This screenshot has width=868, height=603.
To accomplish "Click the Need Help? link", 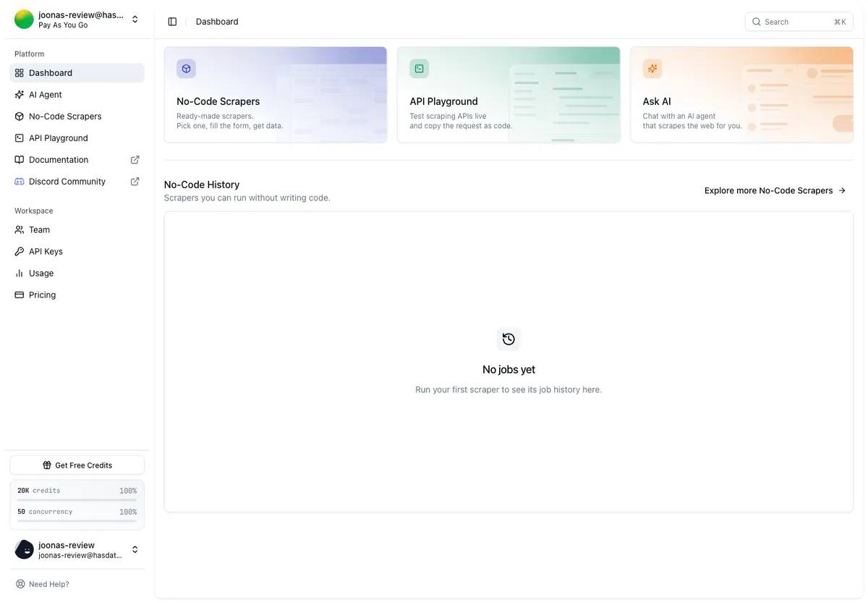I will 43,584.
